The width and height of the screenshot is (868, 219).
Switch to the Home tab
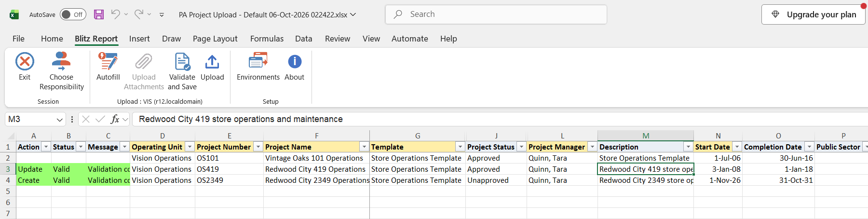click(x=52, y=39)
